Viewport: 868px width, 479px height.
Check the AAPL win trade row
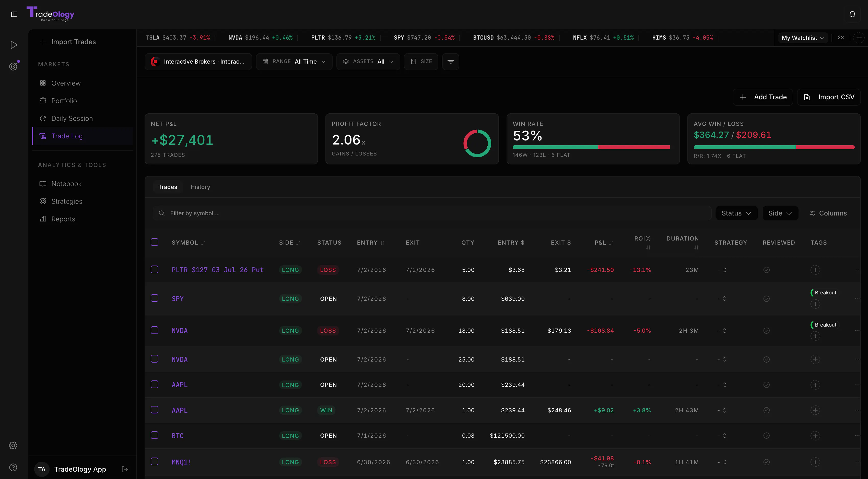154,410
